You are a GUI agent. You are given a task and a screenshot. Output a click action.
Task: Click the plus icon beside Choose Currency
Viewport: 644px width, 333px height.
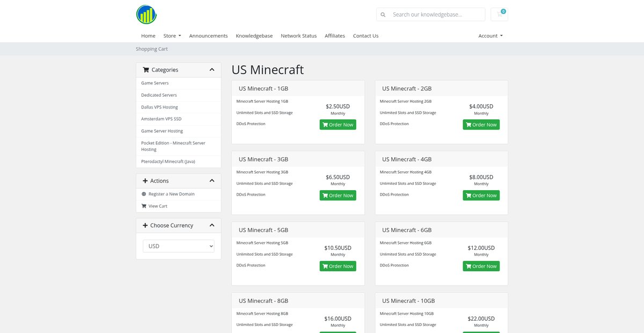point(145,226)
